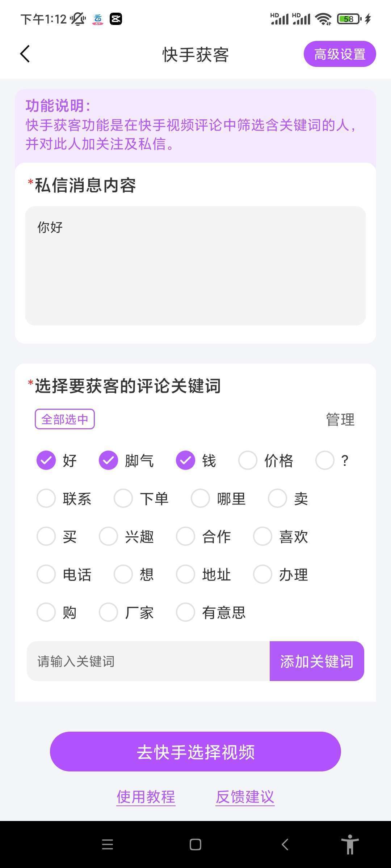
Task: Uncheck the 脚气 keyword checkbox
Action: (109, 460)
